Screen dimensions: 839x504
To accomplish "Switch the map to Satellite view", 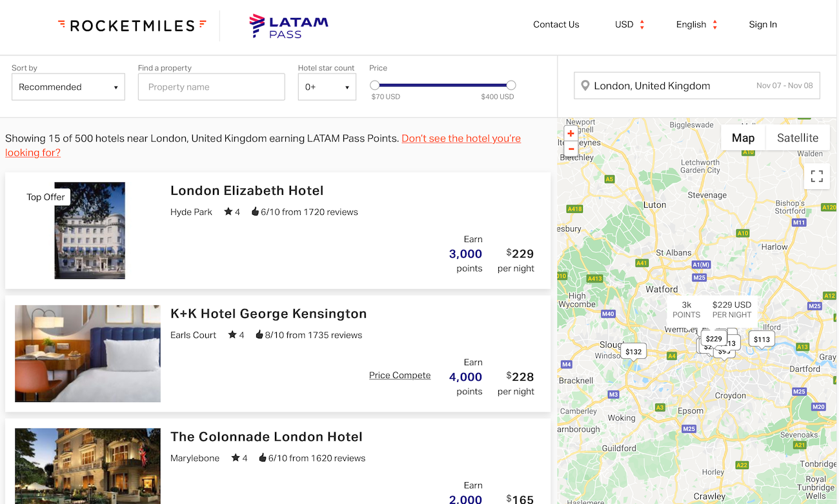I will 798,137.
